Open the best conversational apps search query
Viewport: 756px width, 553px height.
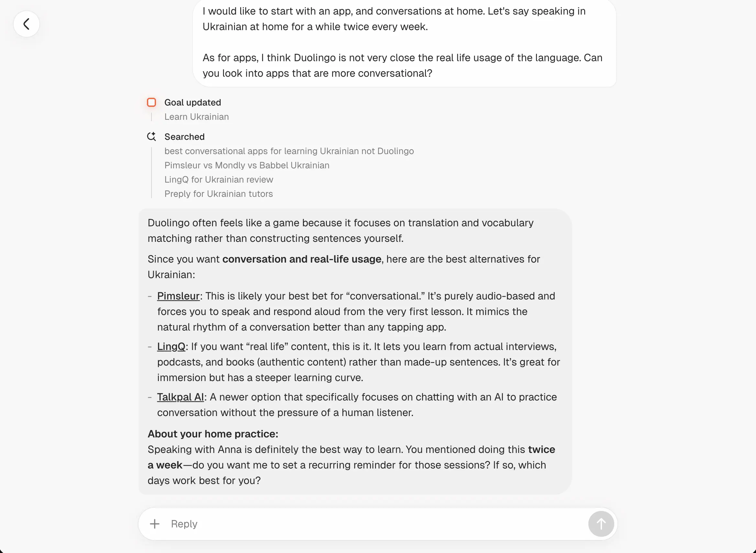point(289,151)
